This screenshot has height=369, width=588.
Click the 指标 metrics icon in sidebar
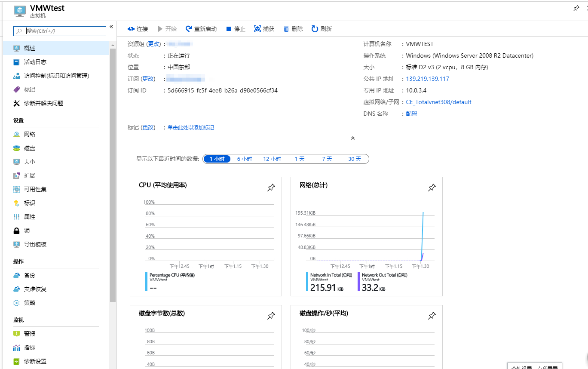point(17,347)
